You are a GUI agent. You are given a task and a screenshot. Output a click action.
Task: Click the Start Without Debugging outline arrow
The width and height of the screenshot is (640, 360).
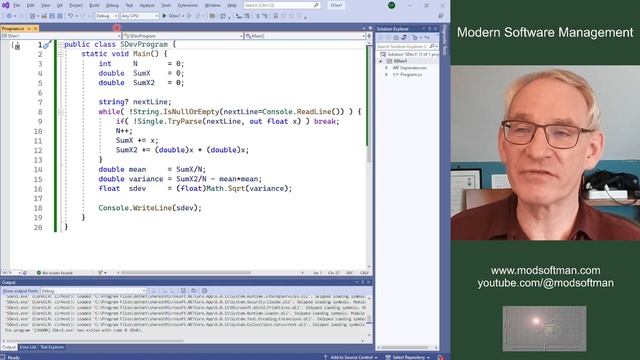pyautogui.click(x=189, y=16)
